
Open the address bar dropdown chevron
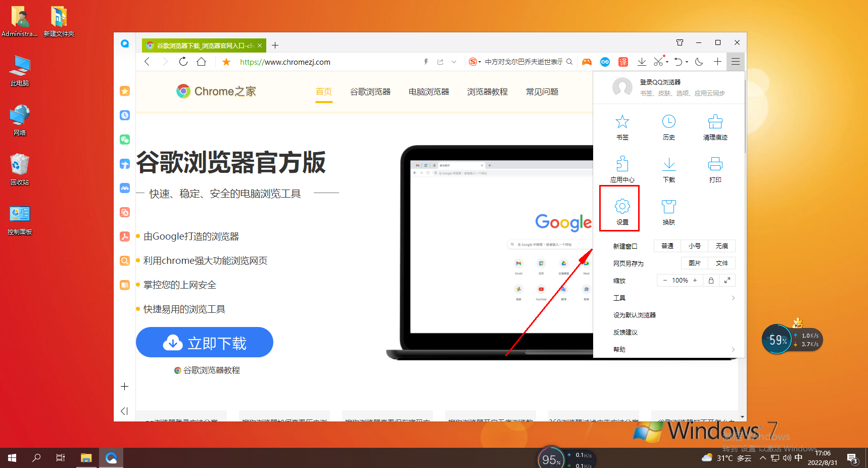(x=454, y=62)
